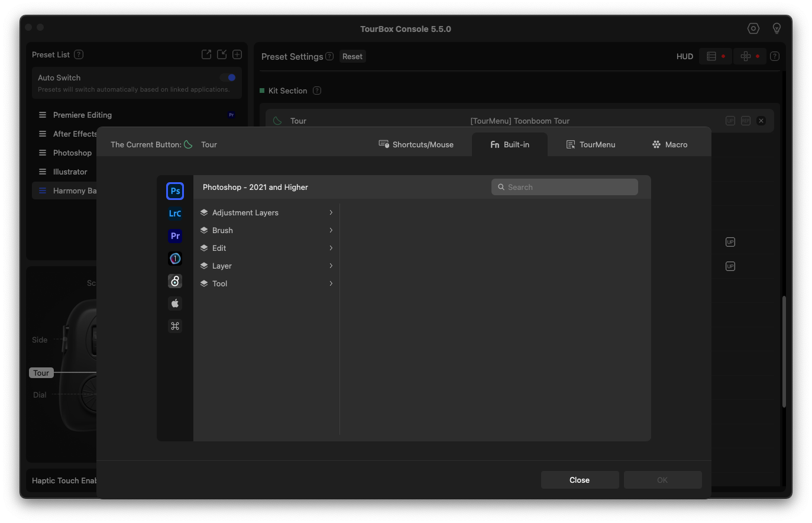Click the OK button
812x523 pixels.
coord(662,480)
